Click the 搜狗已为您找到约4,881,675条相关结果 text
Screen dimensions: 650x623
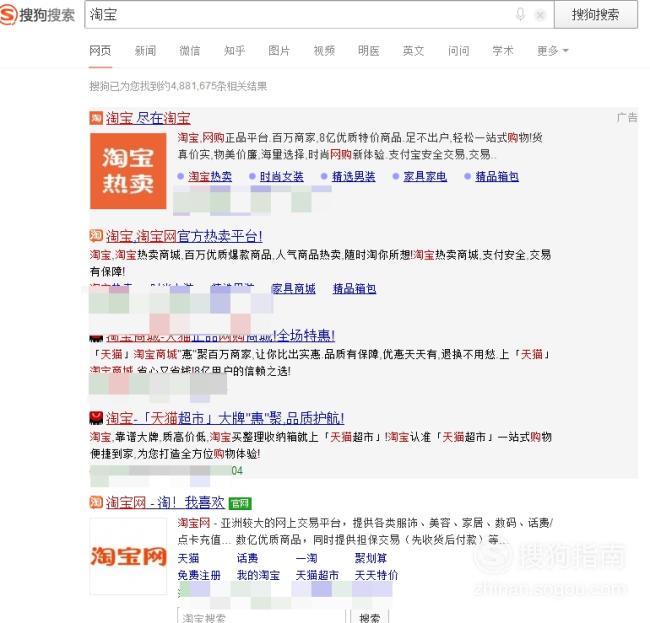tap(178, 86)
